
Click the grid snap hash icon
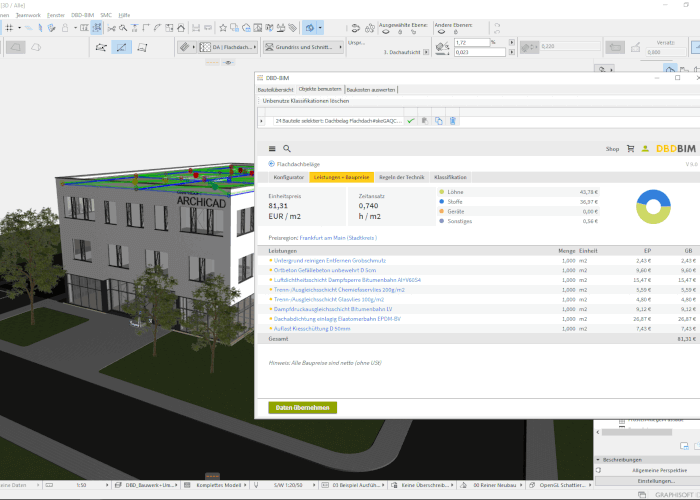[9, 28]
